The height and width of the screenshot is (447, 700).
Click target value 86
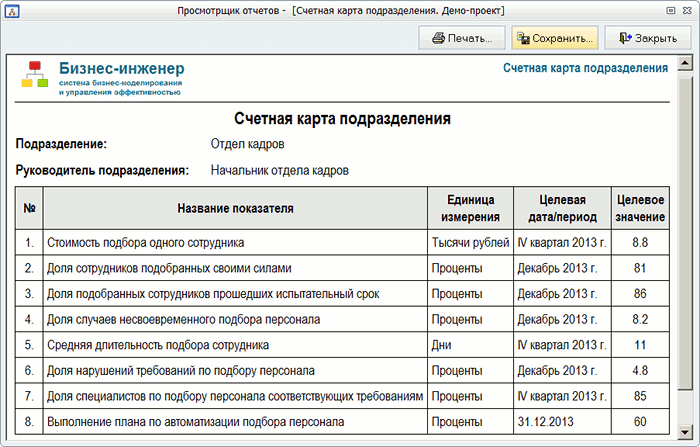point(640,293)
